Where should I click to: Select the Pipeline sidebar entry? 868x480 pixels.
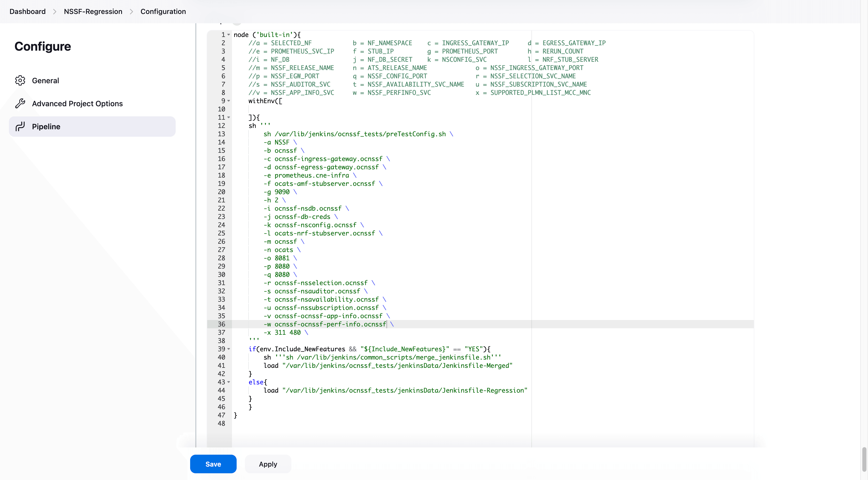(47, 126)
